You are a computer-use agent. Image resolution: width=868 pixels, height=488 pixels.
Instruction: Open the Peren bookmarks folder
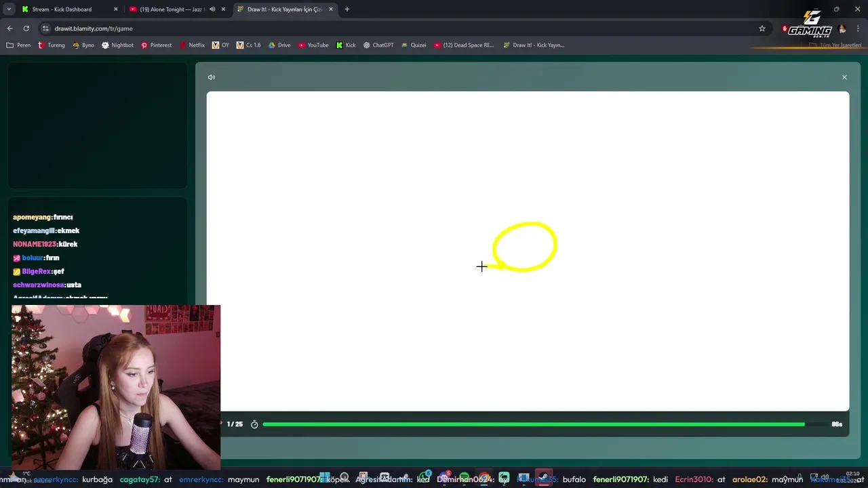point(19,45)
